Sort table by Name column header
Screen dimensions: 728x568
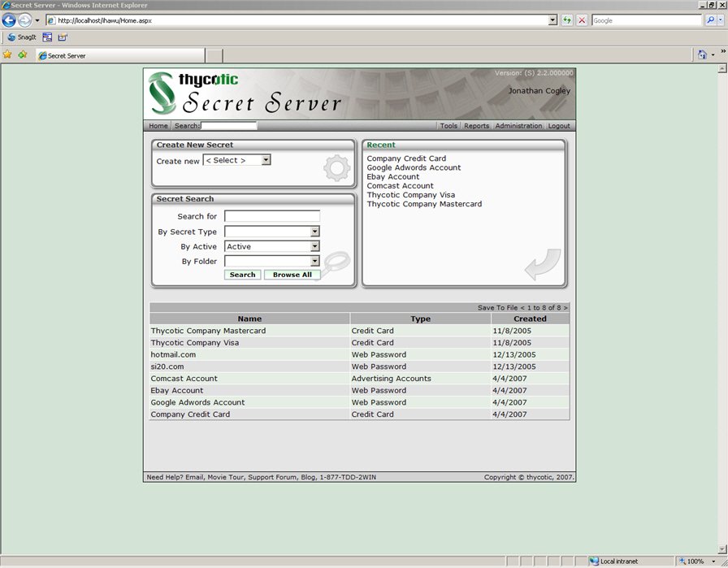[249, 319]
